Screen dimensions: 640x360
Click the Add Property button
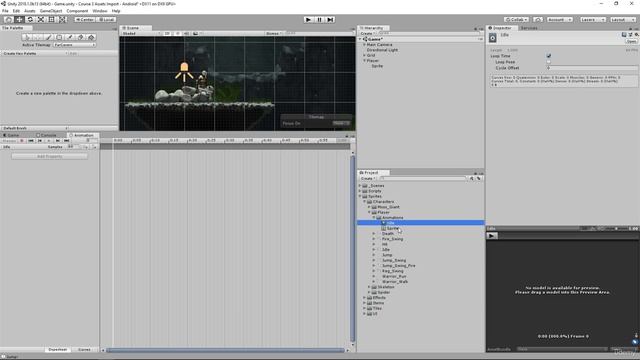click(x=49, y=156)
